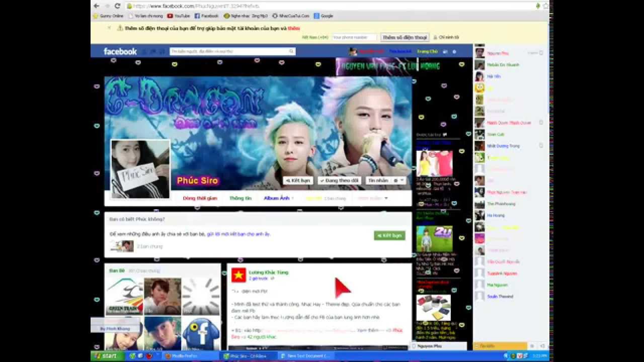This screenshot has height=362, width=644.
Task: Click the 'Tin nhắn' message button
Action: pyautogui.click(x=378, y=180)
